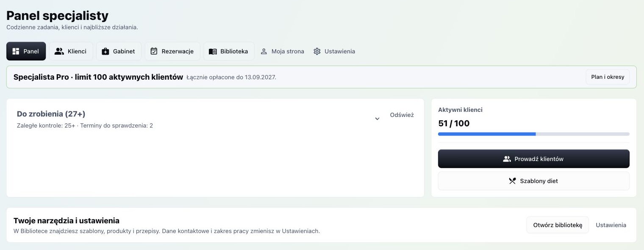
Task: Open the Klienci tab
Action: 71,51
